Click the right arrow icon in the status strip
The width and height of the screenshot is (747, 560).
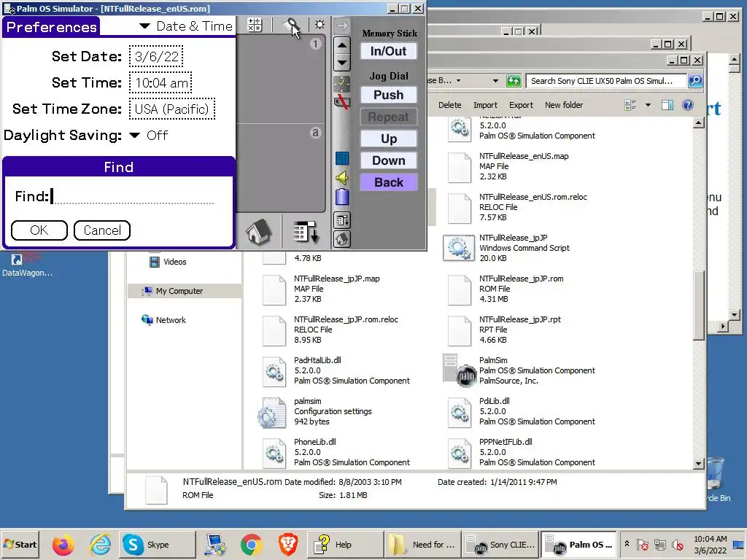pyautogui.click(x=342, y=26)
